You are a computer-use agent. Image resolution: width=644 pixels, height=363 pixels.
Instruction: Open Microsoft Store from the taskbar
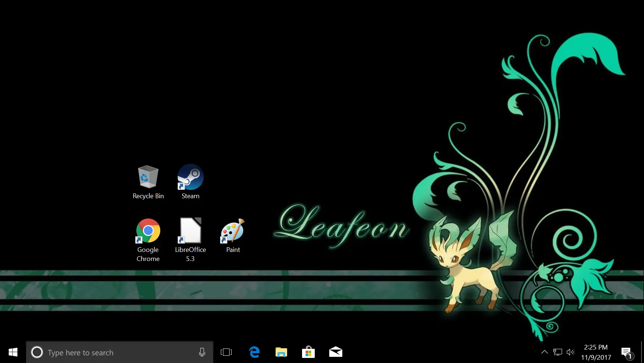coord(308,352)
